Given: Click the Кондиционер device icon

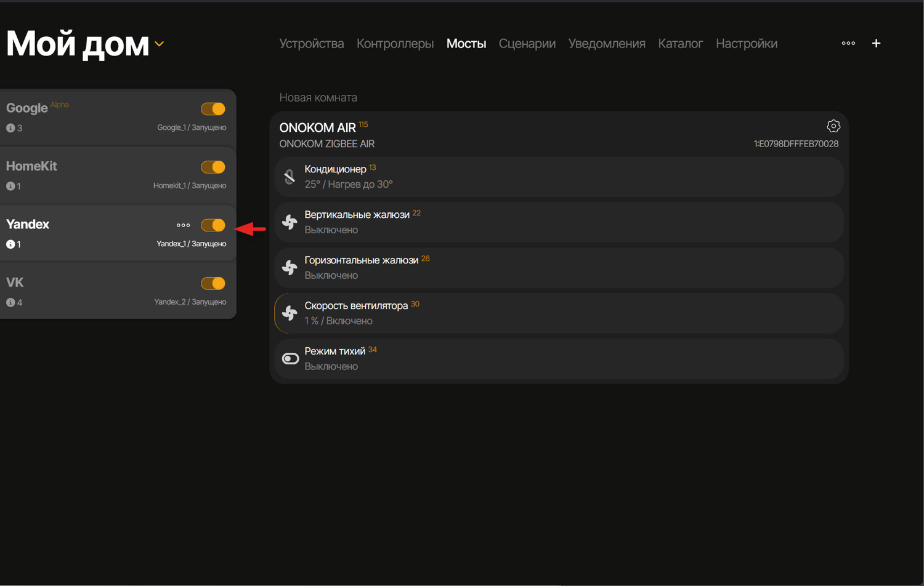Looking at the screenshot, I should (x=290, y=177).
